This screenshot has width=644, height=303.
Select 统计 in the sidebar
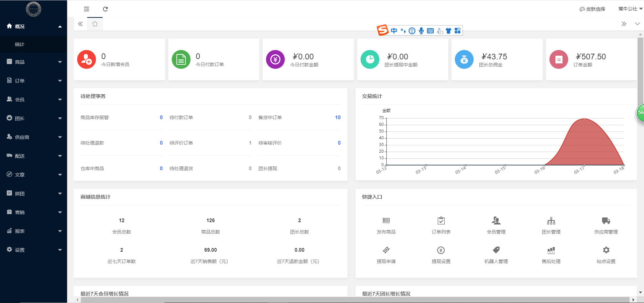click(x=19, y=44)
